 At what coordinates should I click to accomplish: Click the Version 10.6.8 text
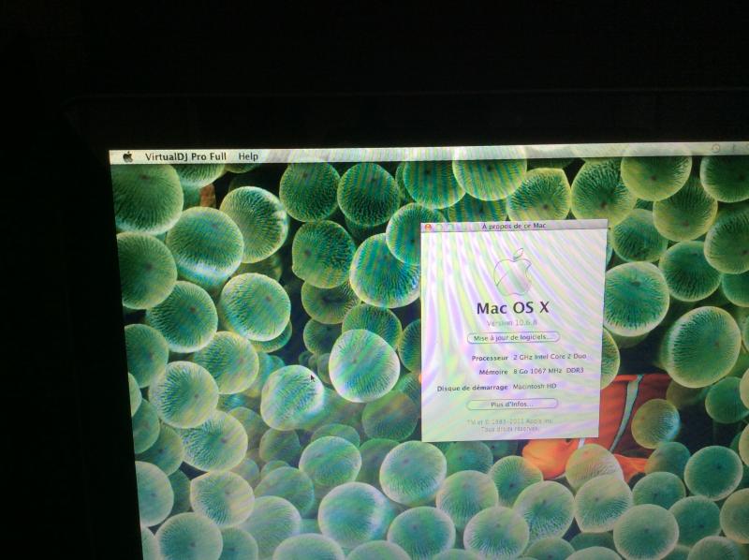[x=511, y=322]
